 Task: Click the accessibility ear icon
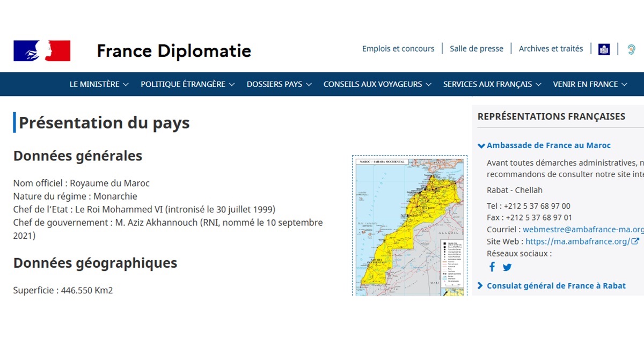pos(631,49)
